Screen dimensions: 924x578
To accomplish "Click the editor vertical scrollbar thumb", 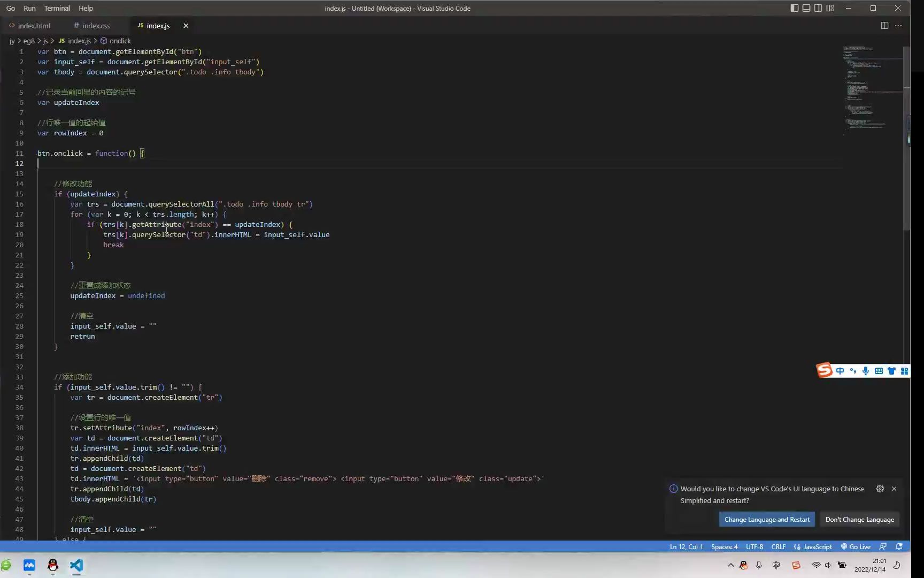I will [907, 138].
